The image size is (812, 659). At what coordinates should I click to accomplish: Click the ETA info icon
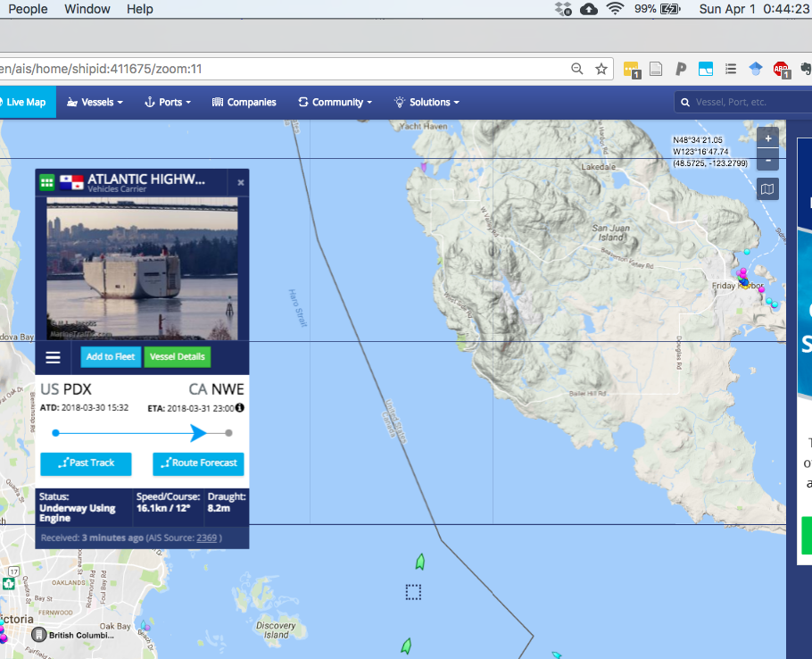pyautogui.click(x=240, y=408)
